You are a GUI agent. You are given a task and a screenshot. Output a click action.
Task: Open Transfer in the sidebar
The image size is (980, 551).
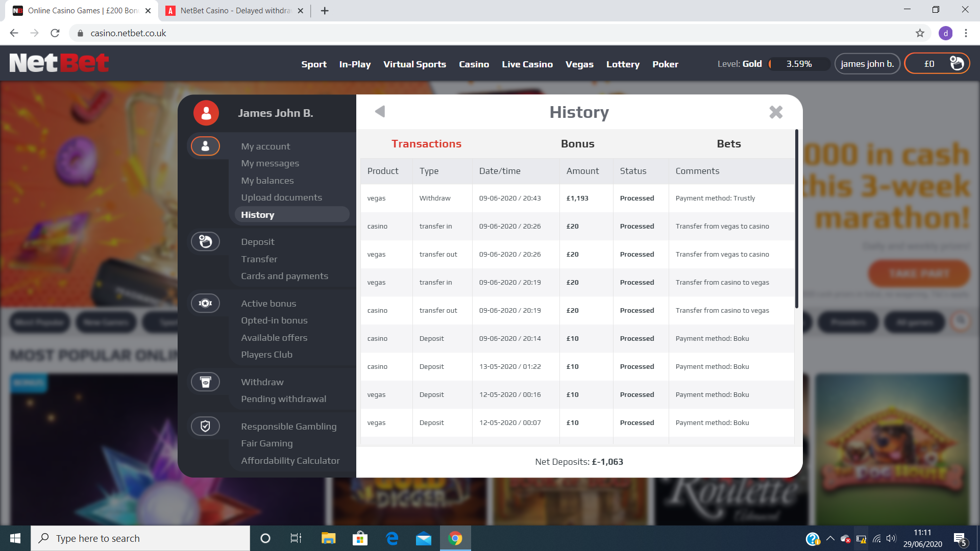[x=259, y=259]
